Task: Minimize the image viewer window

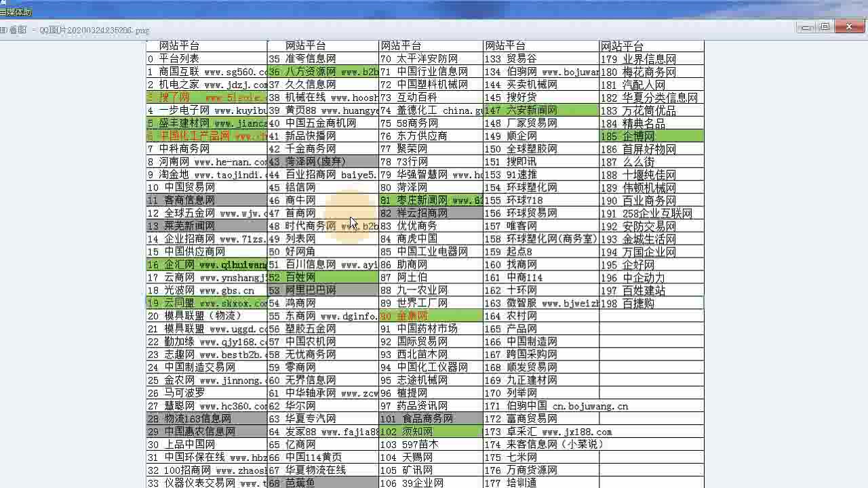Action: coord(806,27)
